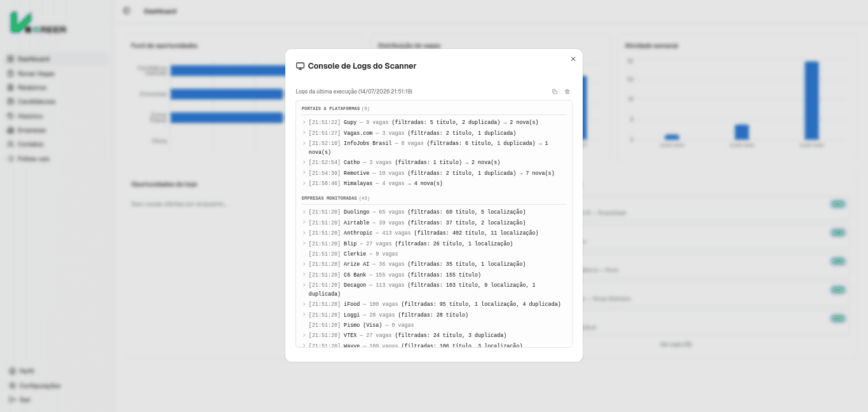Click the Clerkie 0 vagas log line
Screen dimensions: 868x412
pyautogui.click(x=353, y=254)
